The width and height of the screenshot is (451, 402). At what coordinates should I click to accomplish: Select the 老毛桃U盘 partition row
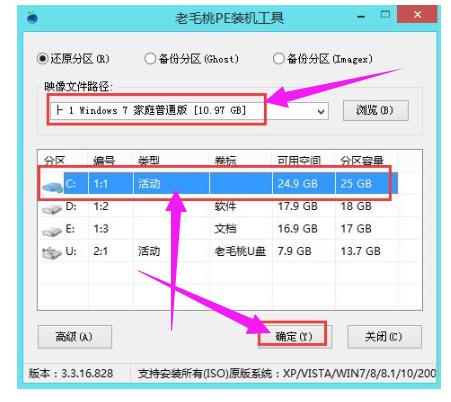[218, 251]
